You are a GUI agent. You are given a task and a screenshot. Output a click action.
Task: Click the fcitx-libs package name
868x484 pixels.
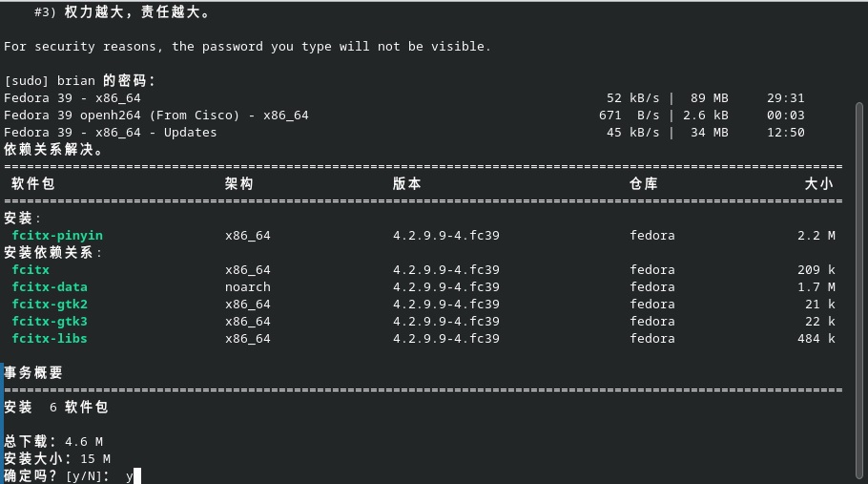[x=50, y=338]
